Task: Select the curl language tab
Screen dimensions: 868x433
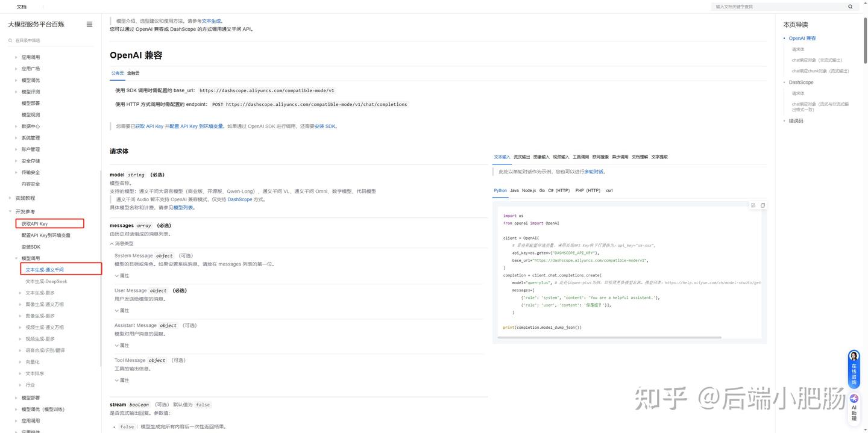Action: (x=609, y=190)
